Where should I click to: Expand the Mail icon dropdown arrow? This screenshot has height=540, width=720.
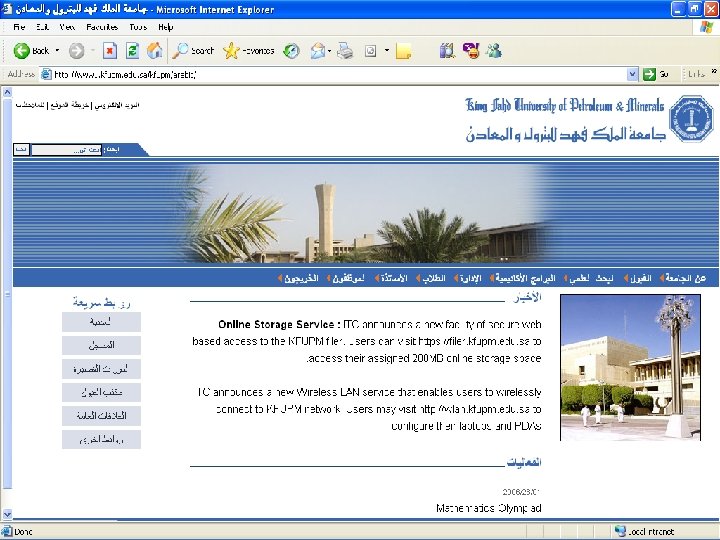click(330, 51)
